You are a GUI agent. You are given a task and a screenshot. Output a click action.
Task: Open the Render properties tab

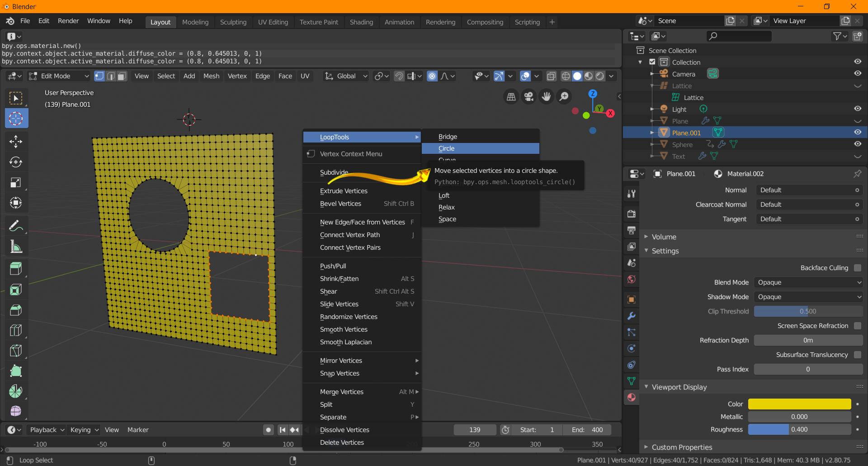click(631, 214)
